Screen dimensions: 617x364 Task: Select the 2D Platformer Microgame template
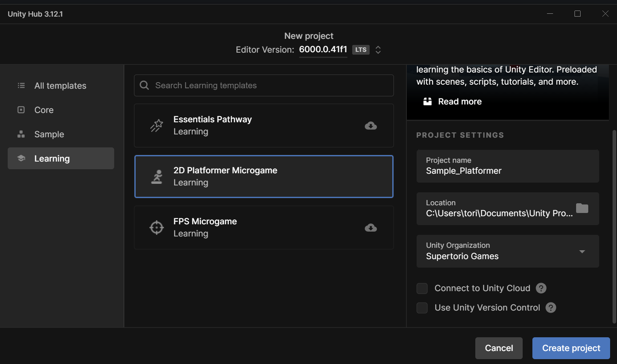tap(264, 177)
